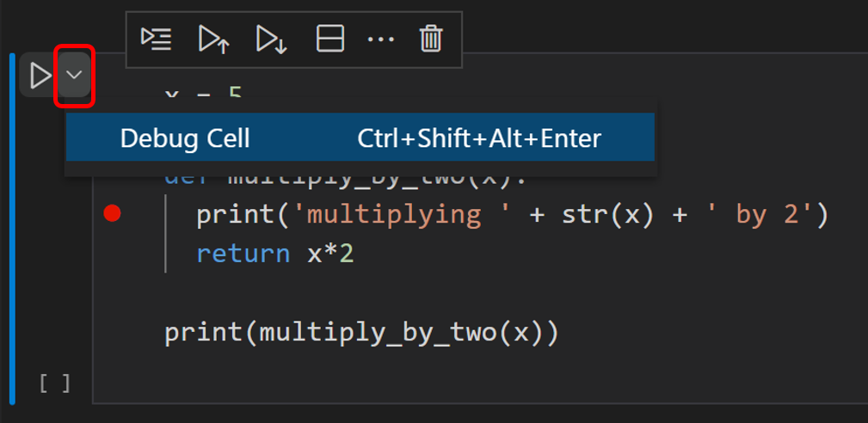
Task: Place cursor in print(multiply_by_two(x)) line
Action: (x=361, y=334)
